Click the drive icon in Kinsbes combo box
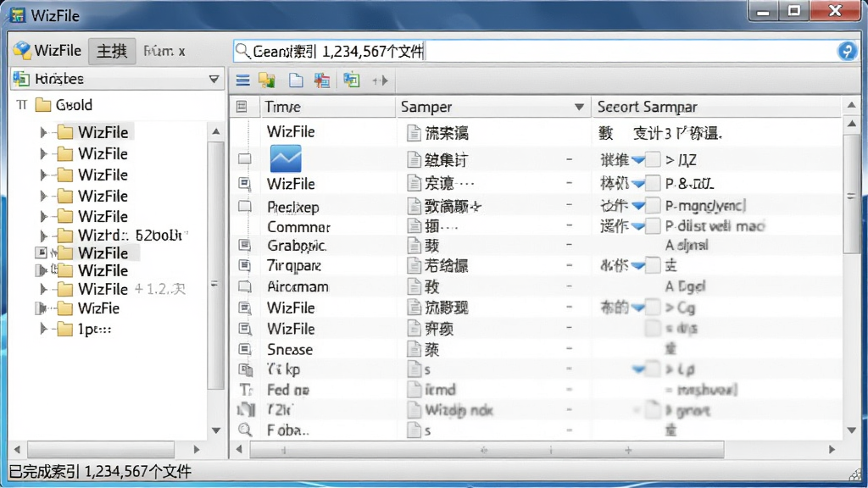Viewport: 868px width, 488px height. pyautogui.click(x=21, y=79)
